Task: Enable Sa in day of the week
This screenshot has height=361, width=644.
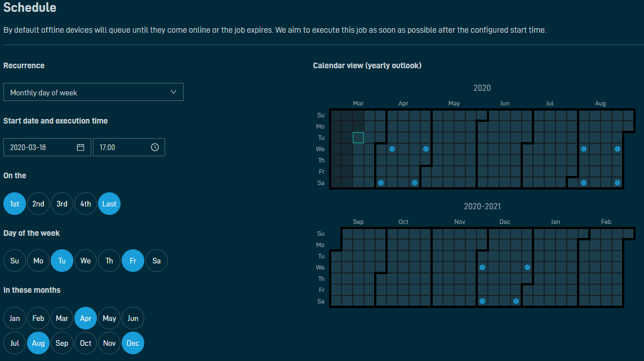Action: [x=157, y=261]
